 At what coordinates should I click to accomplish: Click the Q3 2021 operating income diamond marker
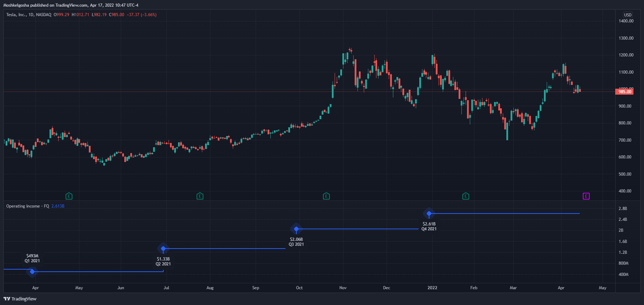tap(296, 229)
